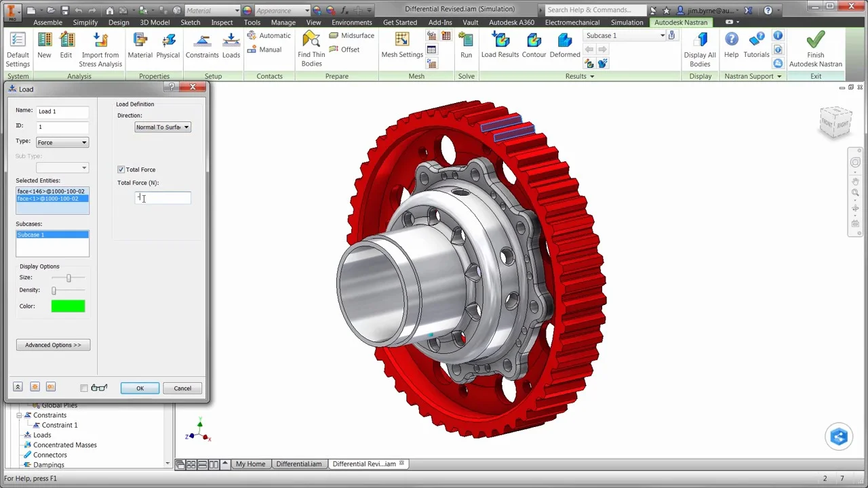Edit the load Name field
This screenshot has height=488, width=868.
(x=62, y=111)
